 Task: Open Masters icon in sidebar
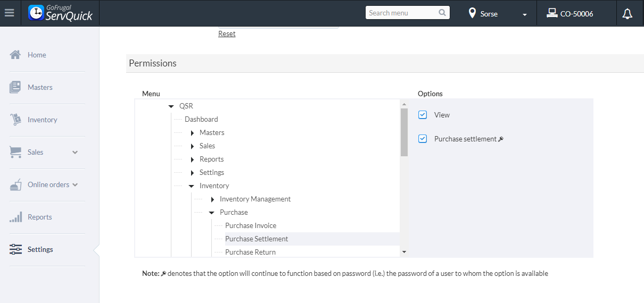15,87
